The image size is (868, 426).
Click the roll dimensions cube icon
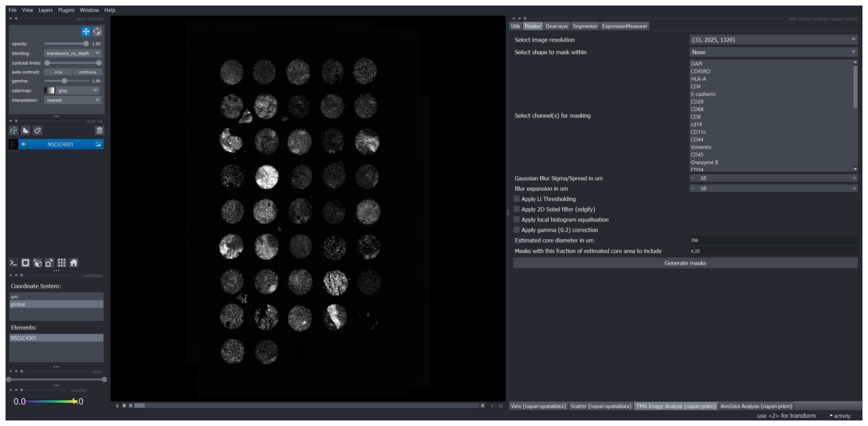(x=38, y=263)
